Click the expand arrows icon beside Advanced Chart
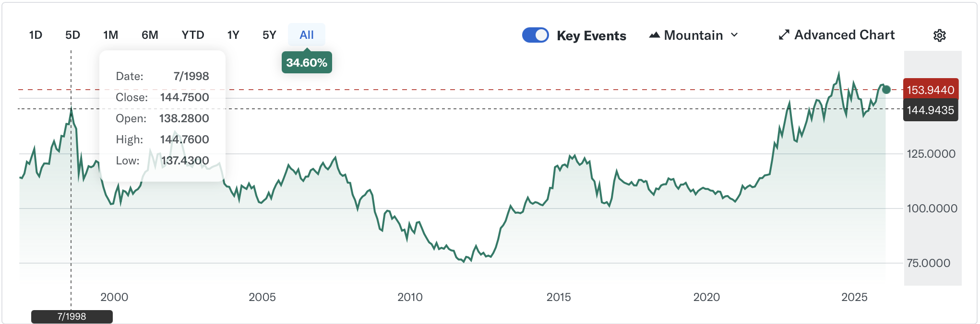Screen dimensions: 980x324 784,35
